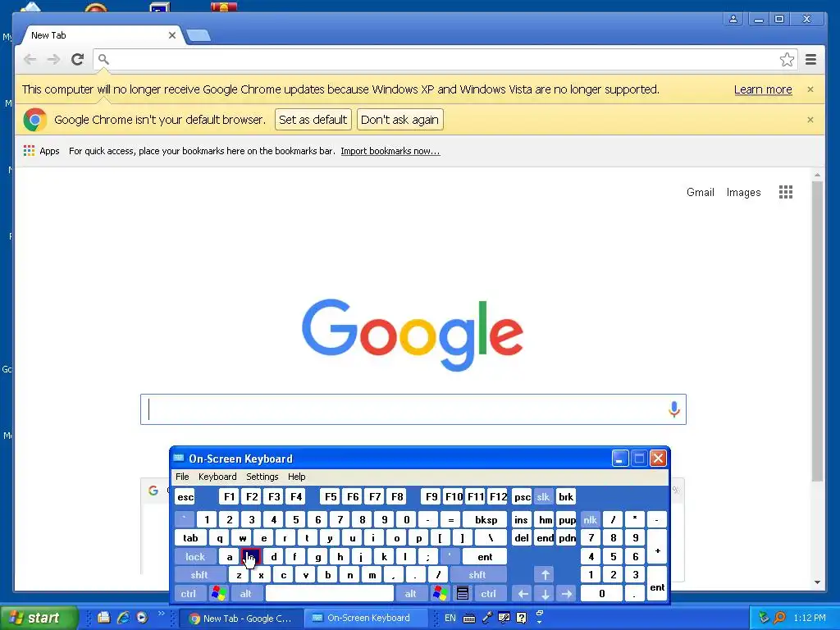This screenshot has width=840, height=630.
Task: Switch to New Tab - Google Chrome taskbar button
Action: pos(241,618)
